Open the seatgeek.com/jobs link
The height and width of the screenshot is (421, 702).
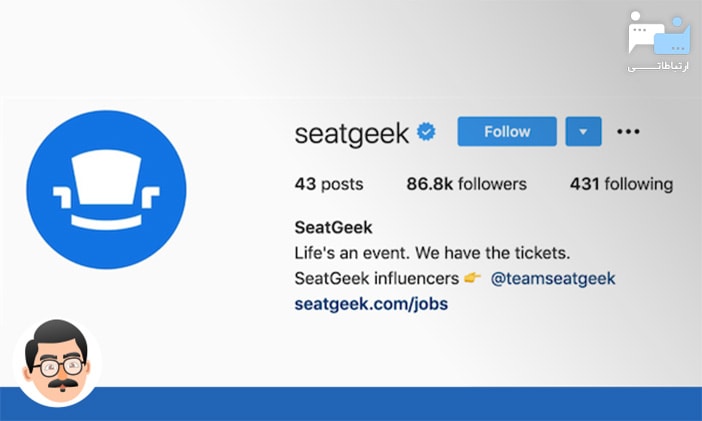coord(371,304)
